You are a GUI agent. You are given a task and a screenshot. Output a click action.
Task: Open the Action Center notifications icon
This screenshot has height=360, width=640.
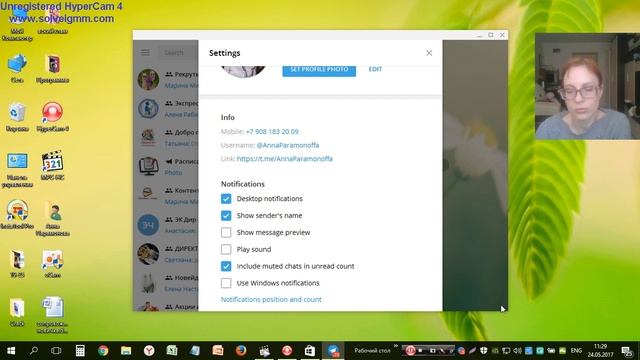click(x=627, y=351)
